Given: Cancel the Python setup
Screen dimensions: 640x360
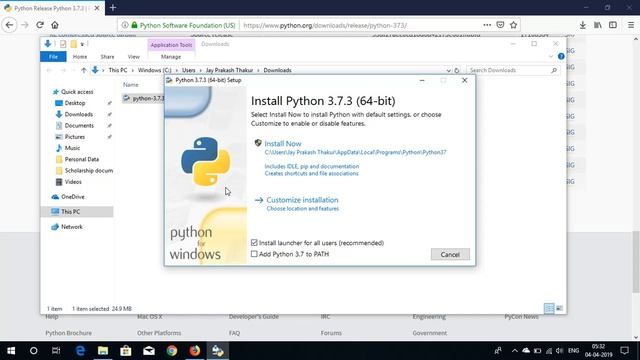Looking at the screenshot, I should [450, 254].
